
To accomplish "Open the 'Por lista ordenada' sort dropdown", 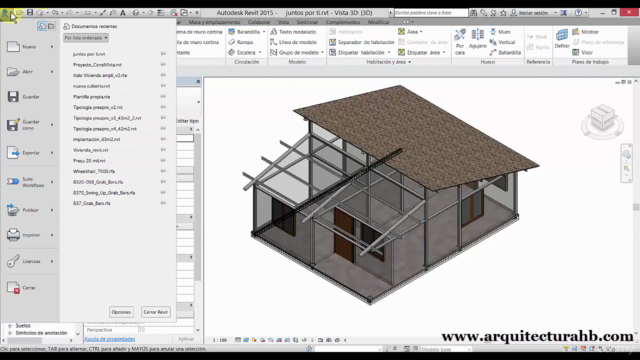I will [x=86, y=38].
